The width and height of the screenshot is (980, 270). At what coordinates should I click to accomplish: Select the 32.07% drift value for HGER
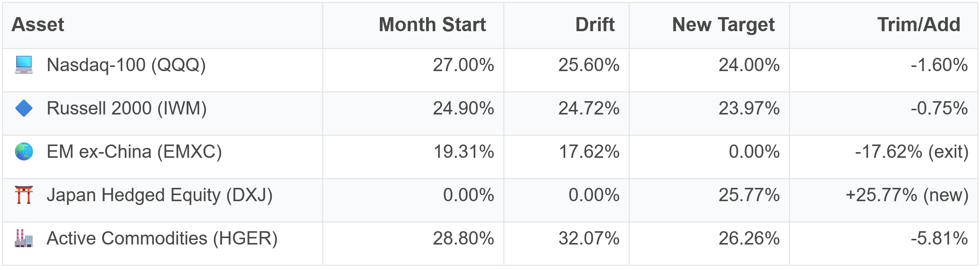589,238
